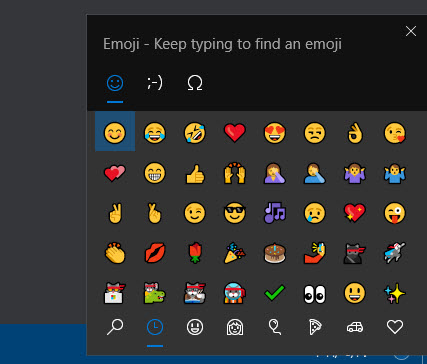The width and height of the screenshot is (427, 364).
Task: Choose the ninja cat holding coffee emoji
Action: click(195, 293)
